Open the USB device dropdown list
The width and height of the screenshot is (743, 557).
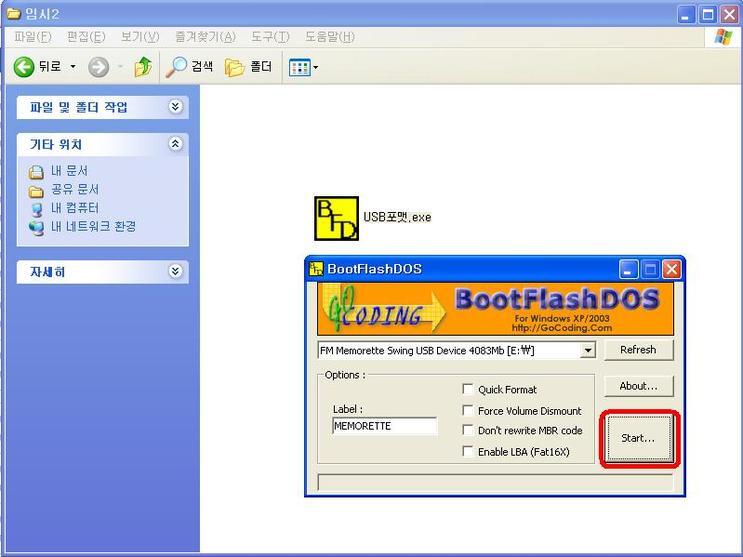pyautogui.click(x=588, y=351)
